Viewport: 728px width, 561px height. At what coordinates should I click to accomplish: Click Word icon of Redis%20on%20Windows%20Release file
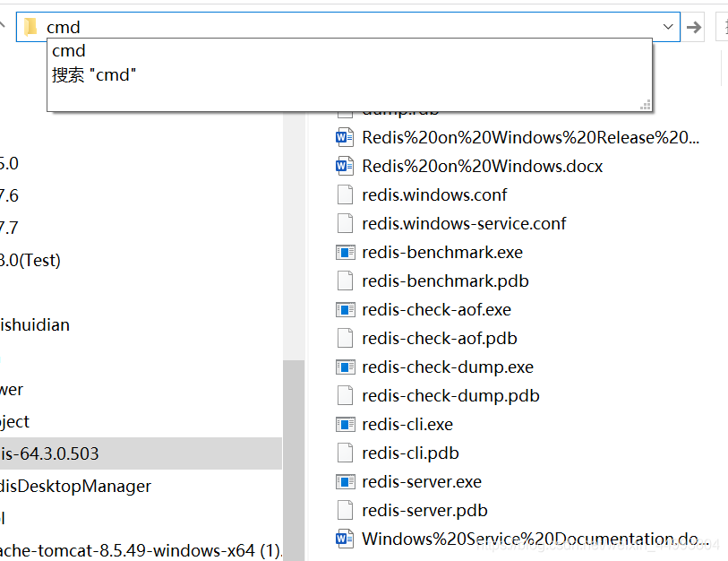pyautogui.click(x=345, y=138)
